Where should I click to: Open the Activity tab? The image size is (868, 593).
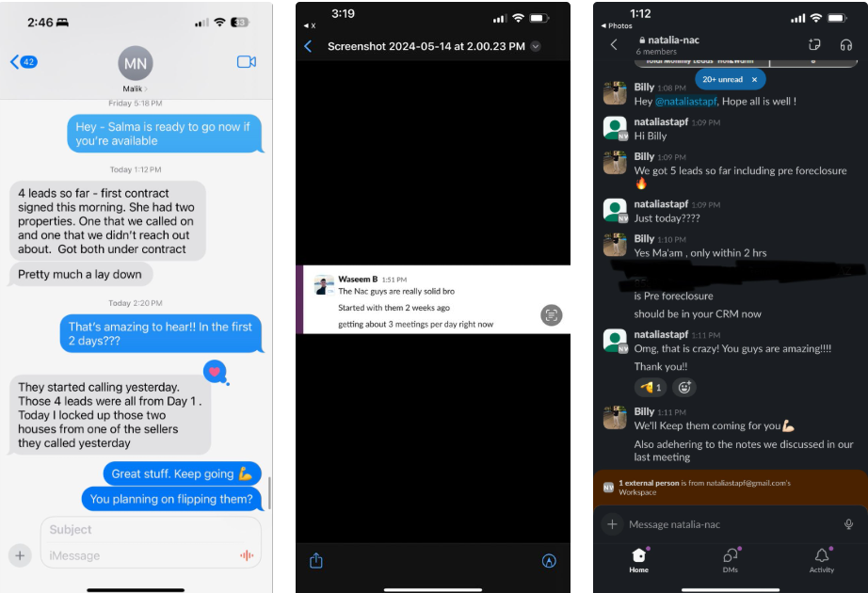822,560
